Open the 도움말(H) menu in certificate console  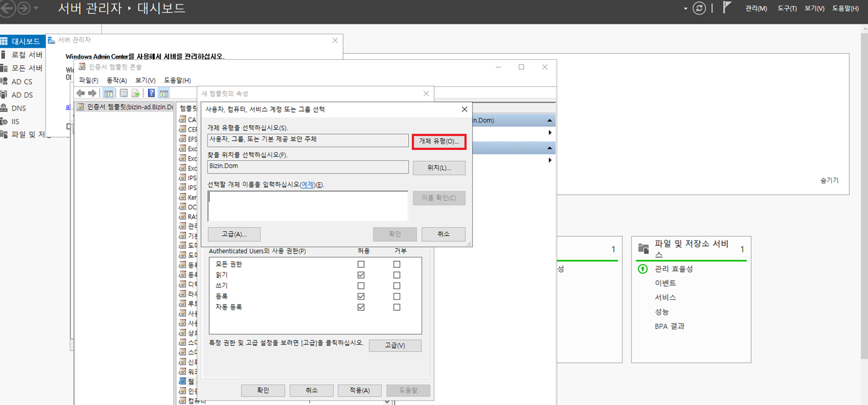pyautogui.click(x=178, y=80)
